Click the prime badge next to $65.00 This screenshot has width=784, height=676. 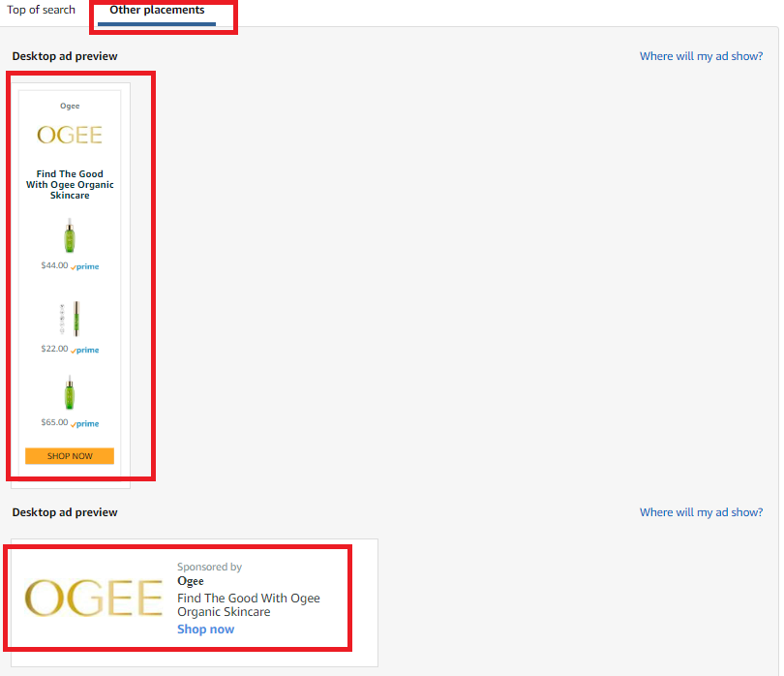(85, 424)
